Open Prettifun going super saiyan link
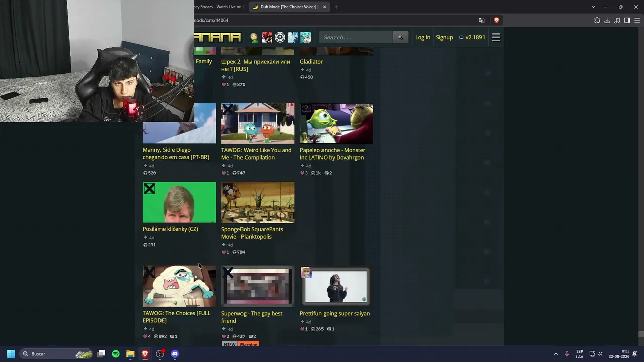644x362 pixels. pyautogui.click(x=335, y=313)
